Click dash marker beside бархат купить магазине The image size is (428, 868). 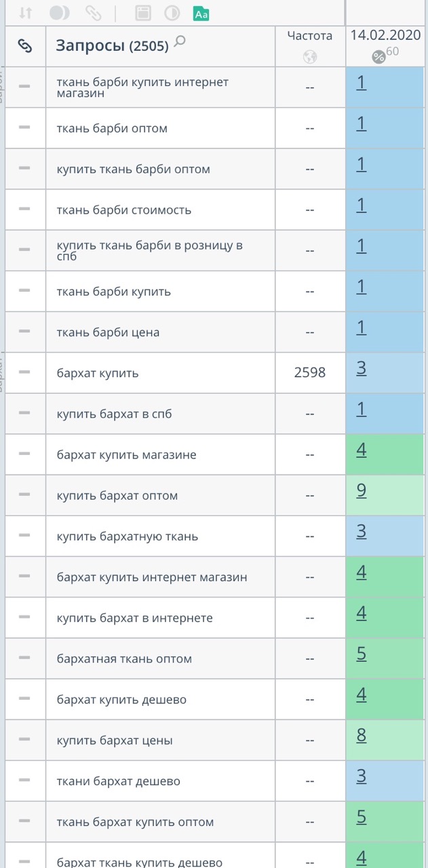[25, 454]
